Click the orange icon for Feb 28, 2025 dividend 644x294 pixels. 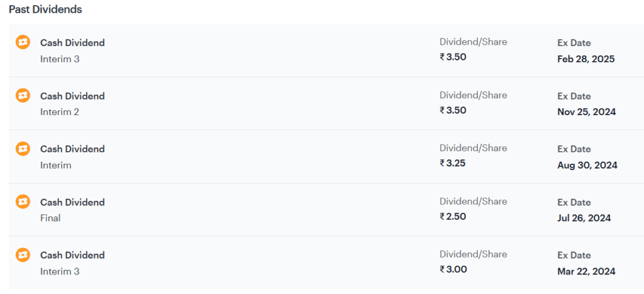click(x=23, y=42)
